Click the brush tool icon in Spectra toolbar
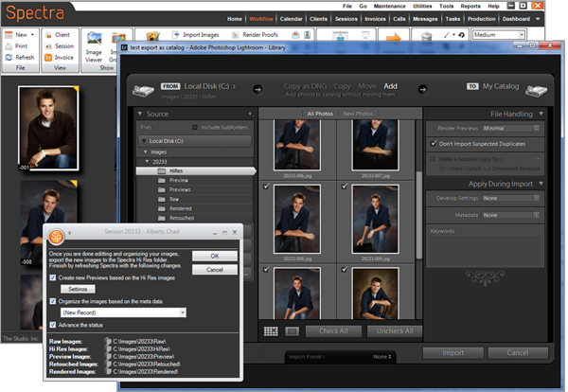This screenshot has height=392, width=568. tap(447, 35)
